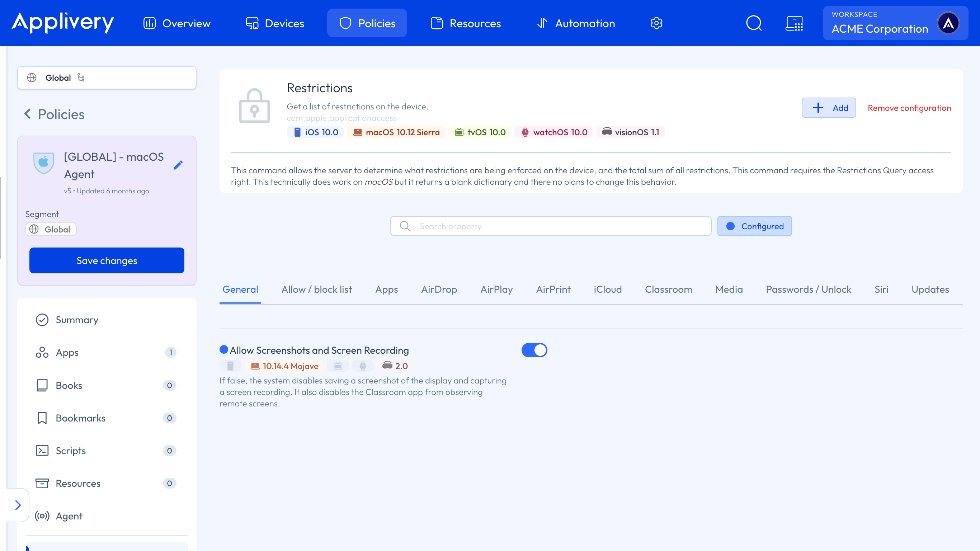The width and height of the screenshot is (980, 551).
Task: Open the device grid icon in header
Action: tap(794, 23)
